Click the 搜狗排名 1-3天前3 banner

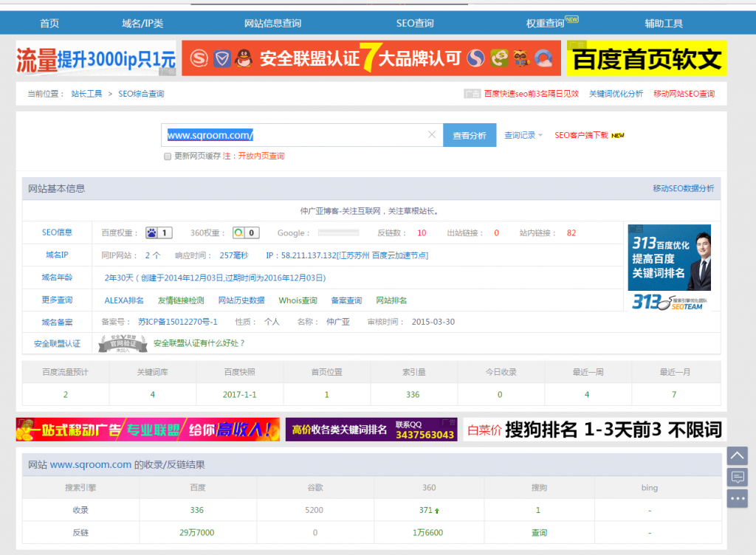coord(595,430)
